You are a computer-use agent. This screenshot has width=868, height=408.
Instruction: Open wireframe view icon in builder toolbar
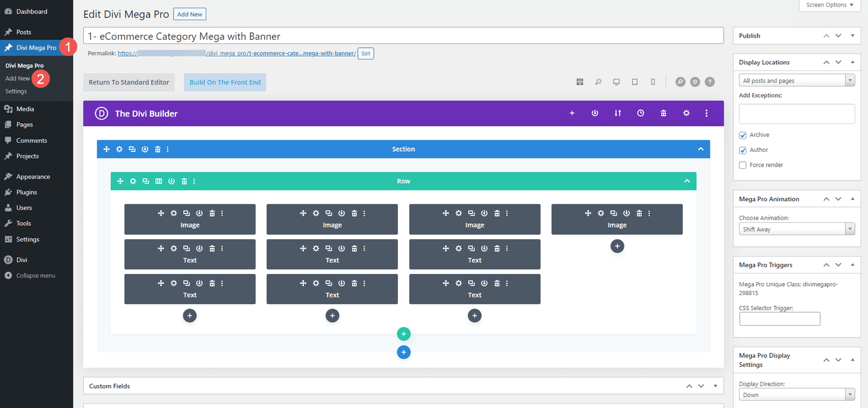pos(580,82)
